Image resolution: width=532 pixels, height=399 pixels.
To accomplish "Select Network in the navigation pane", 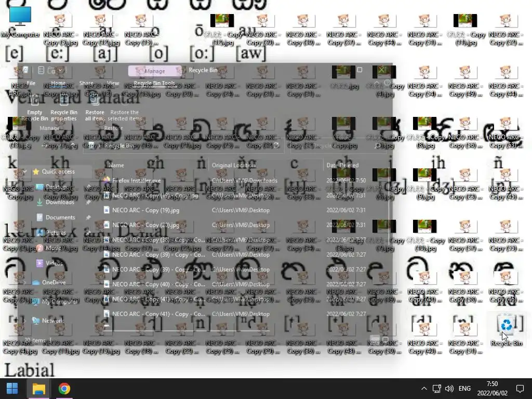I will tap(52, 320).
